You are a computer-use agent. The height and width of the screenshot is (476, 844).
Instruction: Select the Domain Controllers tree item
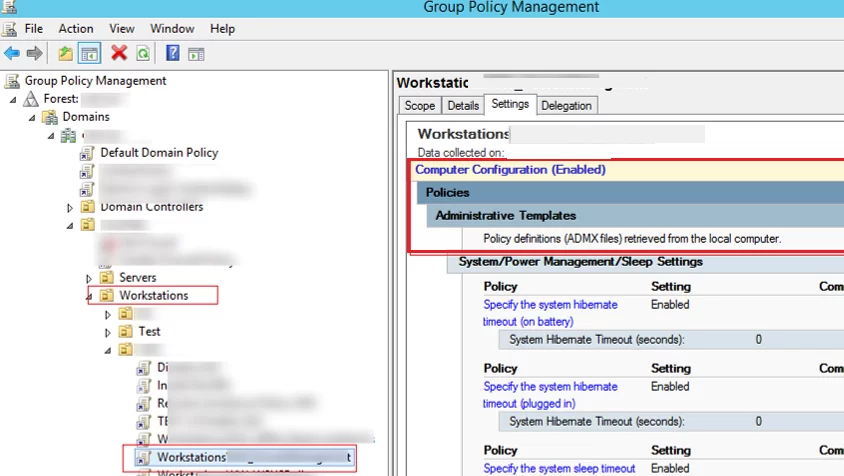[x=152, y=207]
